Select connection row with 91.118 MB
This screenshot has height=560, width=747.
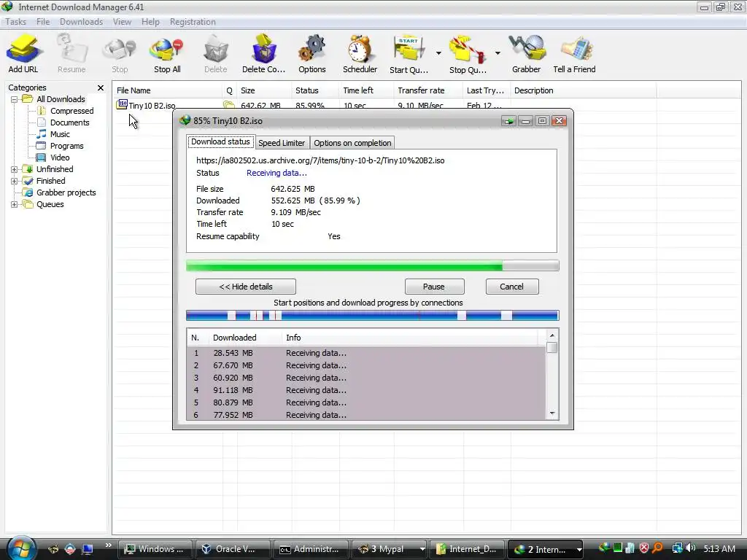tap(366, 390)
